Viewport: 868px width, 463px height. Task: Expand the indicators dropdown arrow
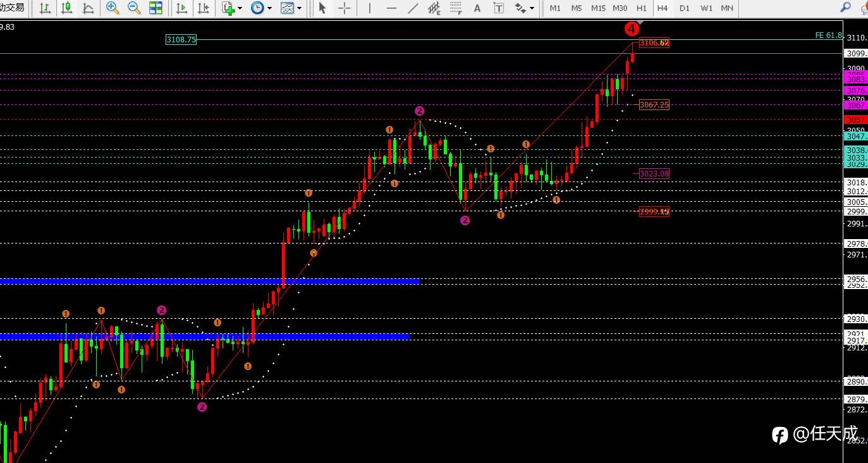pyautogui.click(x=240, y=8)
